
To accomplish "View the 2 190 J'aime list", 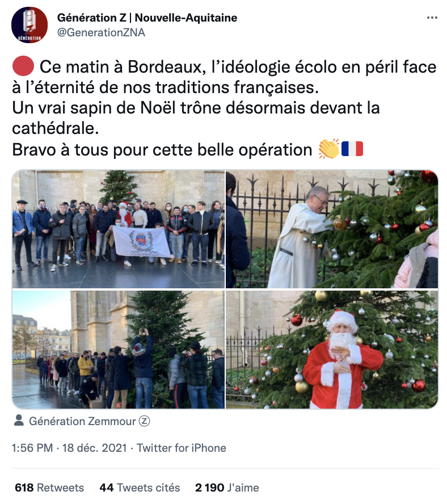I will click(x=227, y=488).
